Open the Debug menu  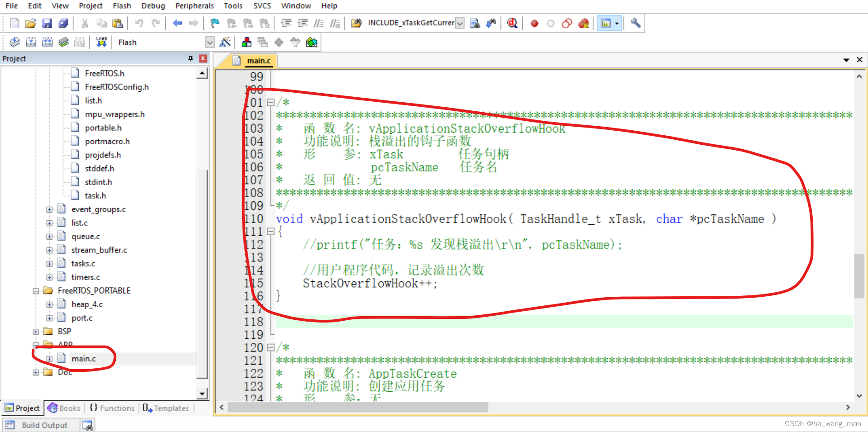coord(153,6)
